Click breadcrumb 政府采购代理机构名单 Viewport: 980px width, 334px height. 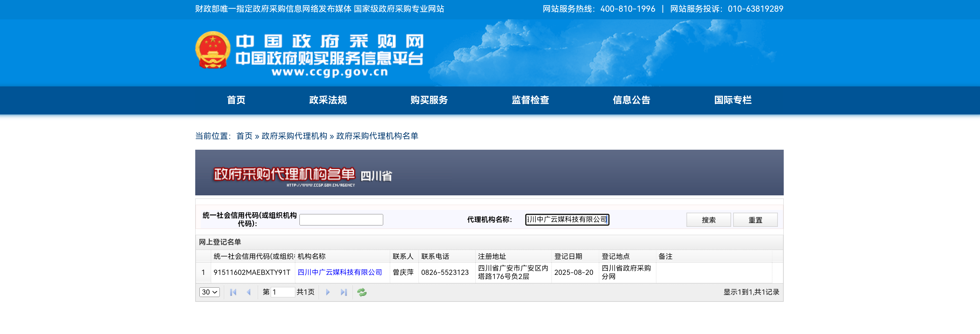pos(377,136)
